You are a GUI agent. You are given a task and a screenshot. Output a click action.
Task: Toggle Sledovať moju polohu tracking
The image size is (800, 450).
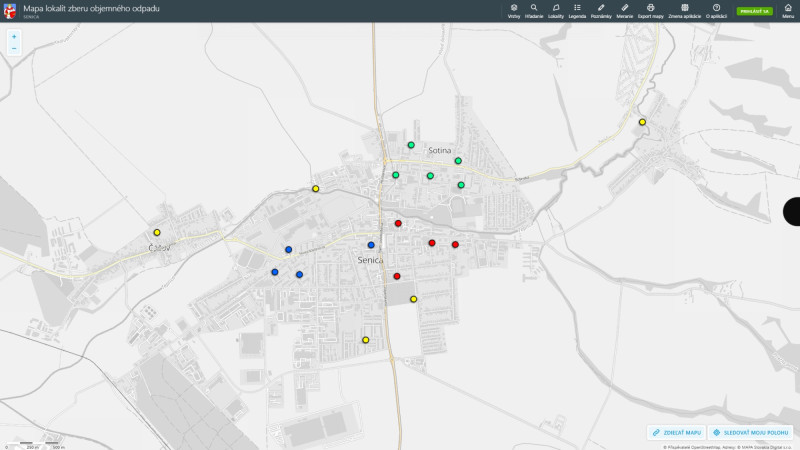751,433
